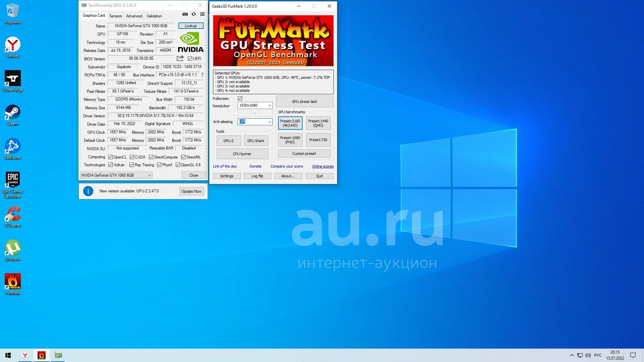Click the FurMark taskbar icon
This screenshot has width=644, height=362.
point(42,355)
